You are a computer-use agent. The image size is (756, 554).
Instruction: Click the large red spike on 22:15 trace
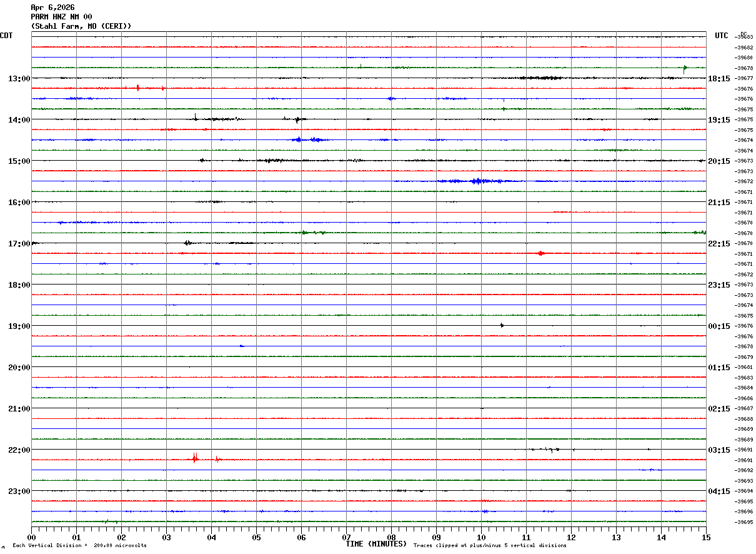195,458
